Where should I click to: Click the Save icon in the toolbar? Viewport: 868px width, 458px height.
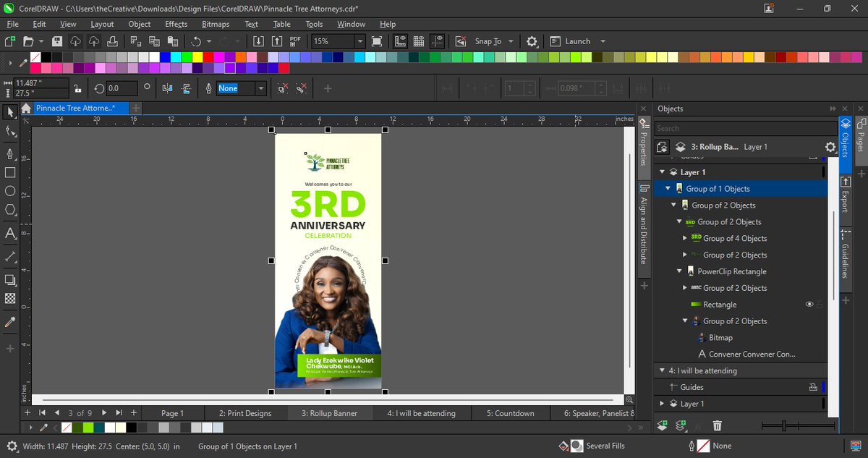pyautogui.click(x=56, y=41)
